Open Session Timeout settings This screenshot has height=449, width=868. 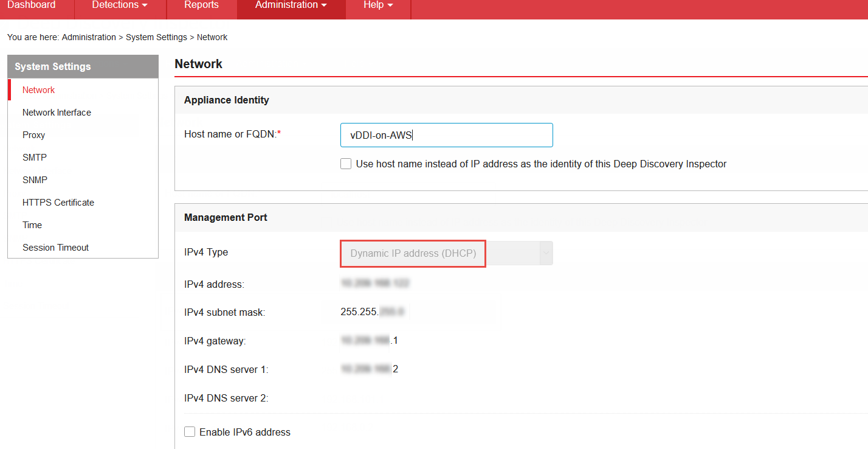click(55, 248)
